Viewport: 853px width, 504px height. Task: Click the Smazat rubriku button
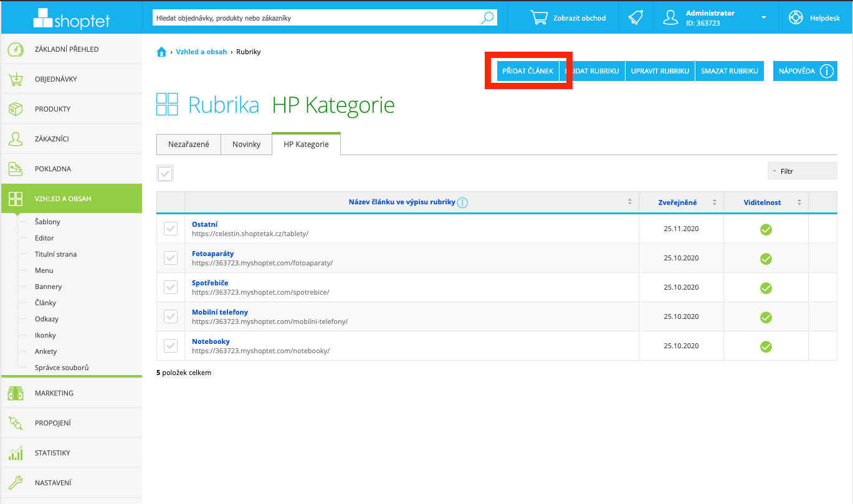(729, 71)
